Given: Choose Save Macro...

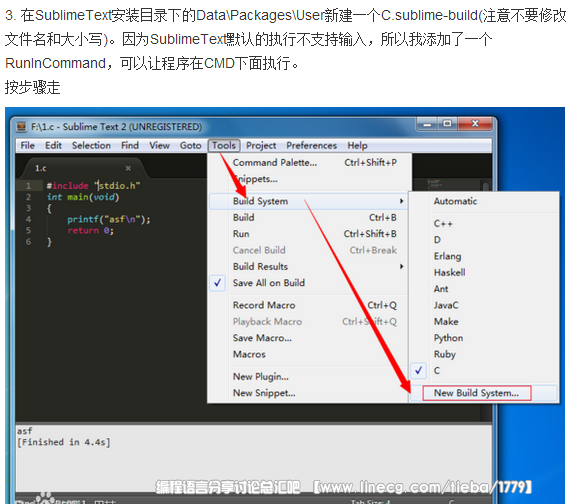Looking at the screenshot, I should coord(309,338).
